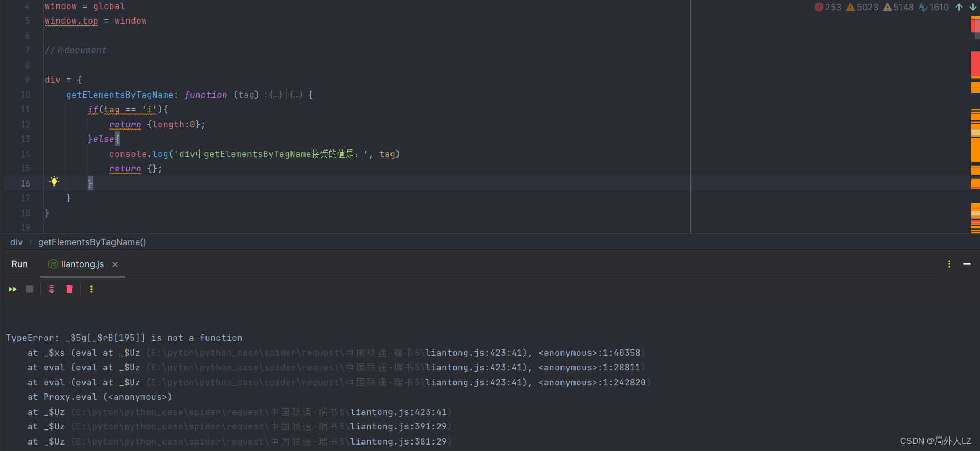This screenshot has width=980, height=451.
Task: Click the 5023 warnings indicator
Action: click(x=862, y=7)
